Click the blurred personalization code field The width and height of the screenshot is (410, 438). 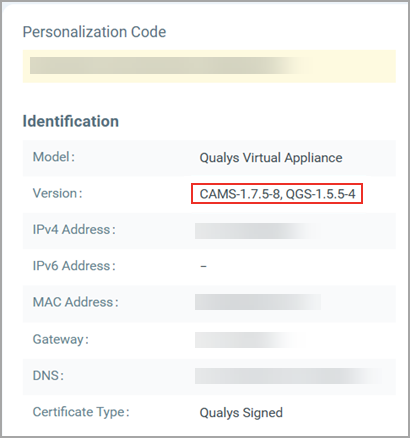[170, 65]
